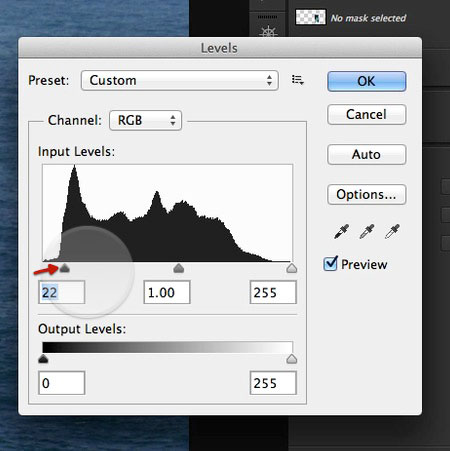450x451 pixels.
Task: Open the preset options menu icon
Action: 298,80
